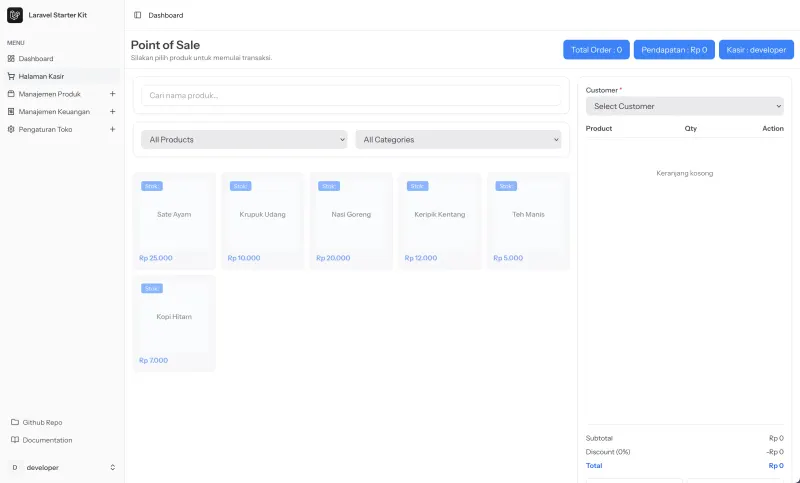Click the Dashboard breadcrumb in the header
Viewport: 800px width, 483px height.
click(x=166, y=15)
